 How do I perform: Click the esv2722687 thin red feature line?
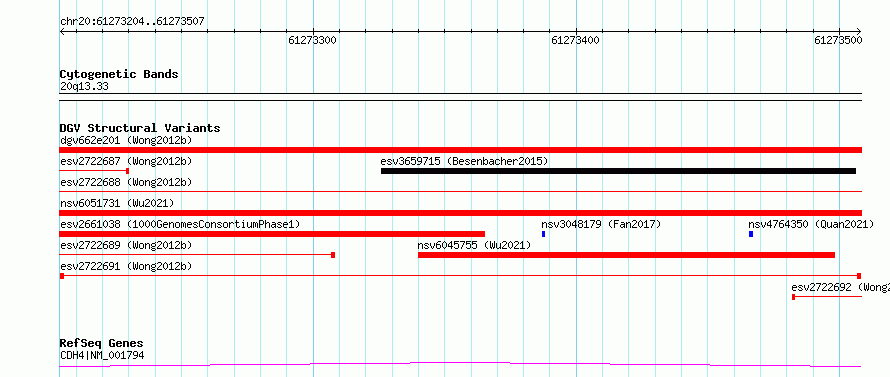pyautogui.click(x=94, y=170)
